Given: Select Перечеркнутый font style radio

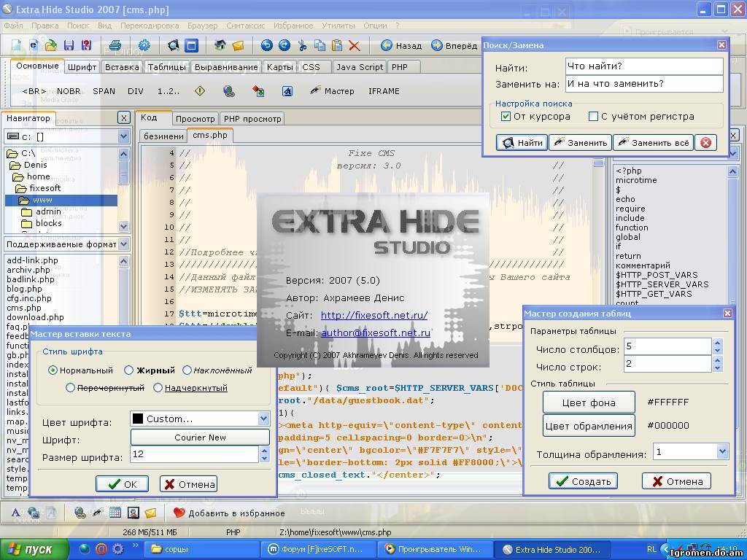Looking at the screenshot, I should pyautogui.click(x=70, y=388).
